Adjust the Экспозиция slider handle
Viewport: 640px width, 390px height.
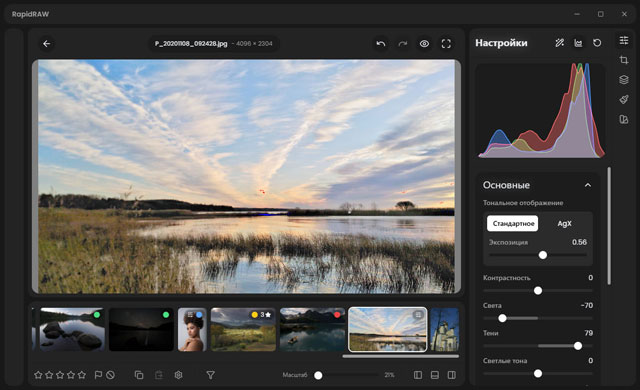pyautogui.click(x=542, y=255)
